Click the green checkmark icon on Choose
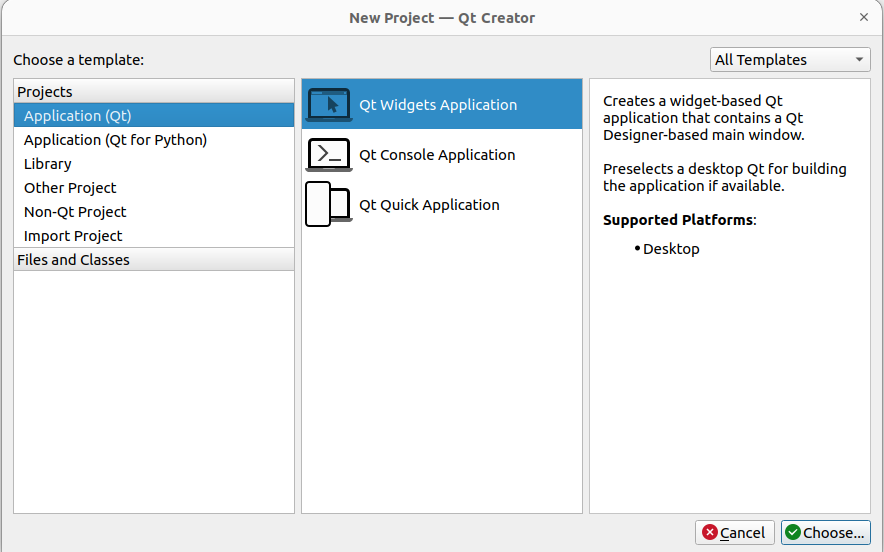This screenshot has width=884, height=552. [x=793, y=532]
